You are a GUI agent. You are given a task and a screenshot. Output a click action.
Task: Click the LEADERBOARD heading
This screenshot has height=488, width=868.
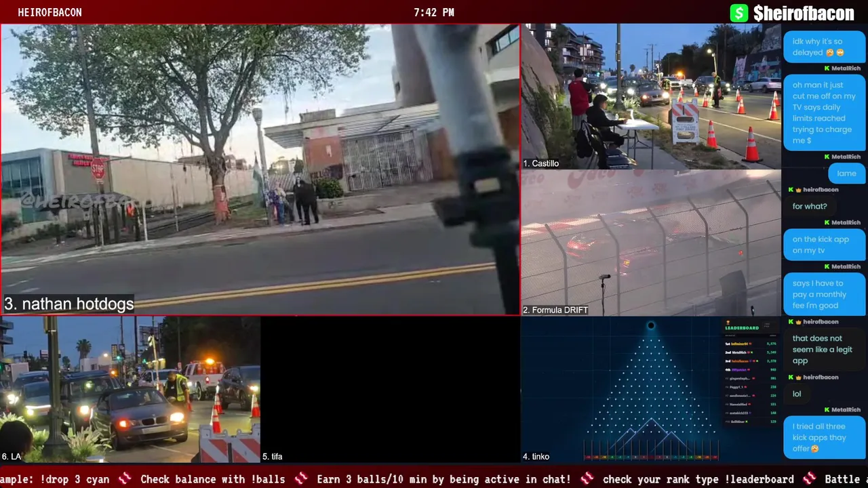[x=742, y=328]
